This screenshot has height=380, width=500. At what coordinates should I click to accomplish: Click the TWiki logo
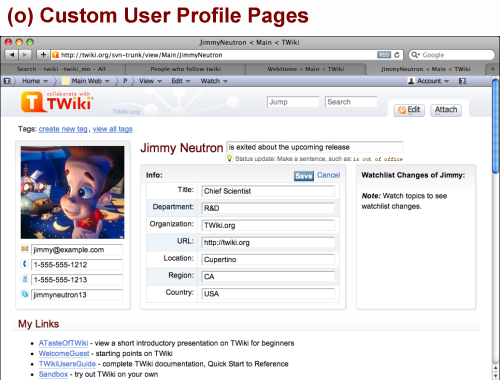point(57,102)
